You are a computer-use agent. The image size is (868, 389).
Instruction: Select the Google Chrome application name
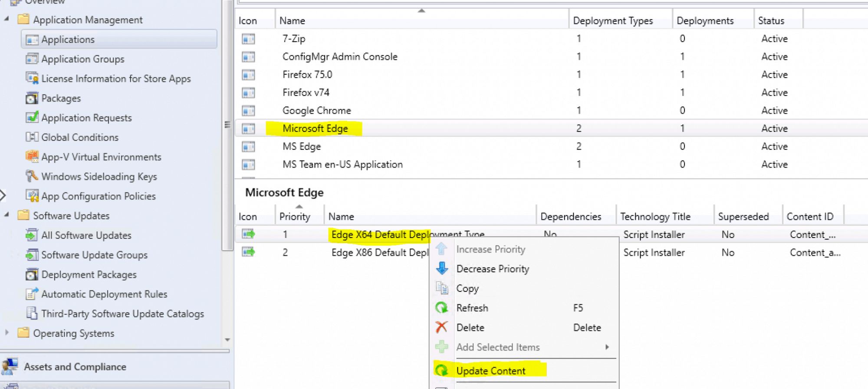coord(317,110)
